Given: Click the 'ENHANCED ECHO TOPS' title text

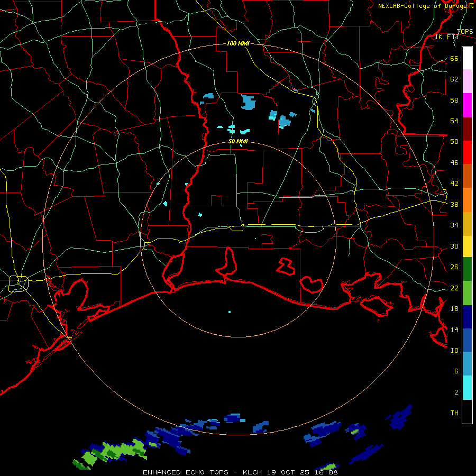Looking at the screenshot, I should 186,472.
